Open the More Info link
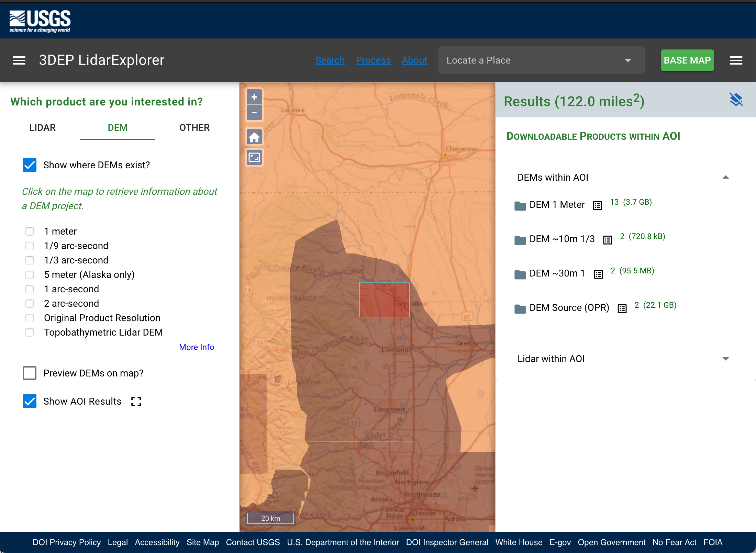Screen dimensions: 756x553 (197, 347)
